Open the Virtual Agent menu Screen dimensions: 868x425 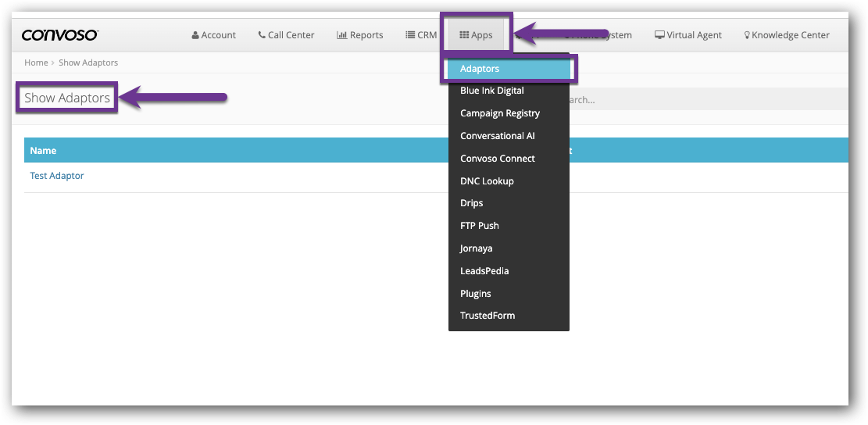[688, 35]
